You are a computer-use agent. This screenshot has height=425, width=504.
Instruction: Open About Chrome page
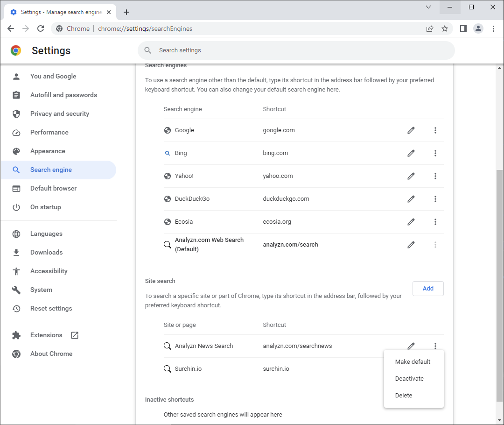(x=58, y=354)
